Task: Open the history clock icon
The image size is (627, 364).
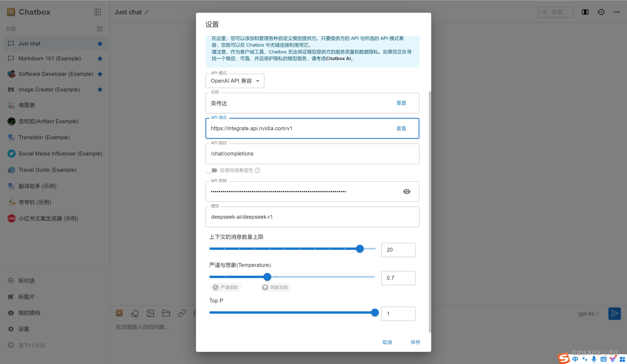Action: coord(601,12)
